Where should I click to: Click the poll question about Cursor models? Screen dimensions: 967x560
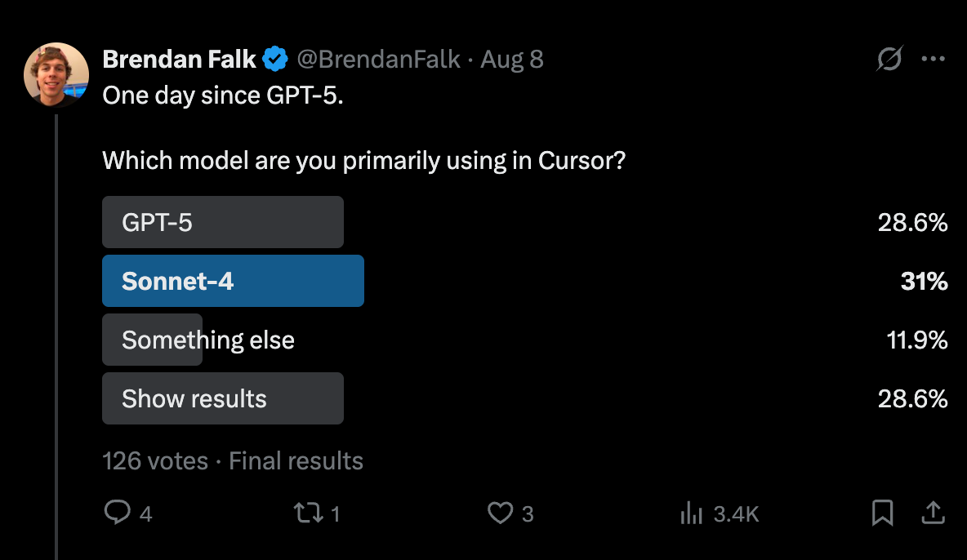point(363,160)
